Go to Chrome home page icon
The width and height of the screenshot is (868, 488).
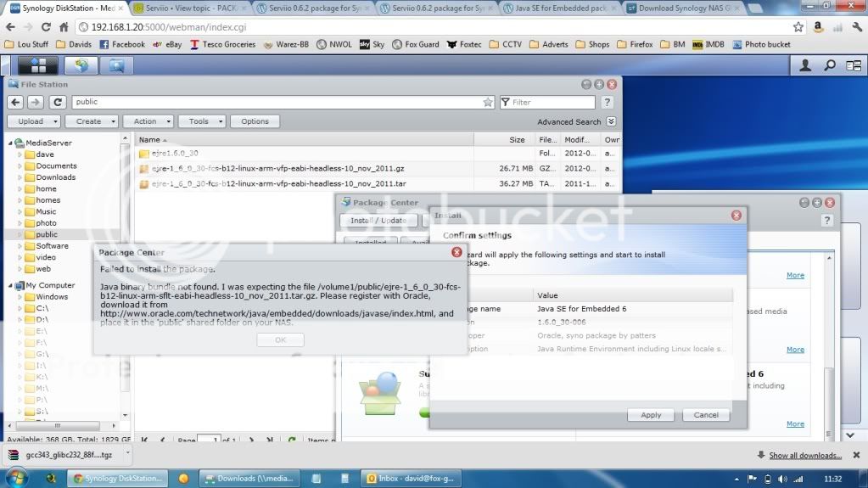tap(64, 26)
